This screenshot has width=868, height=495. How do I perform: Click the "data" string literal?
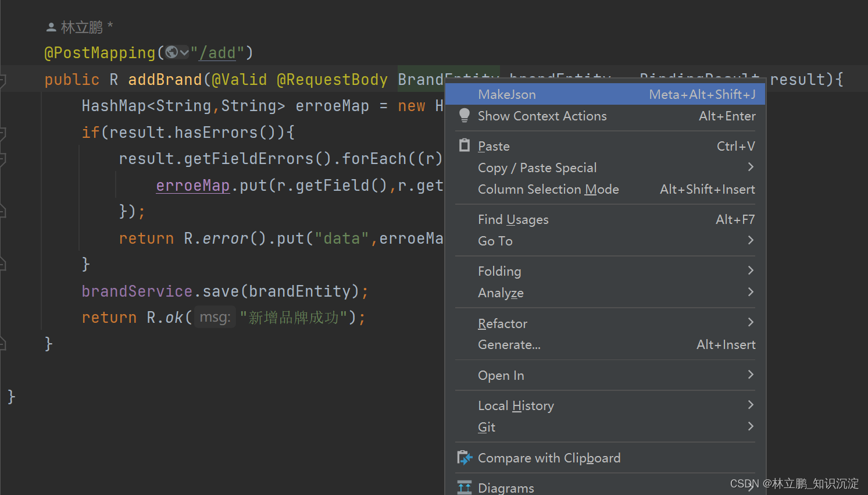[341, 238]
